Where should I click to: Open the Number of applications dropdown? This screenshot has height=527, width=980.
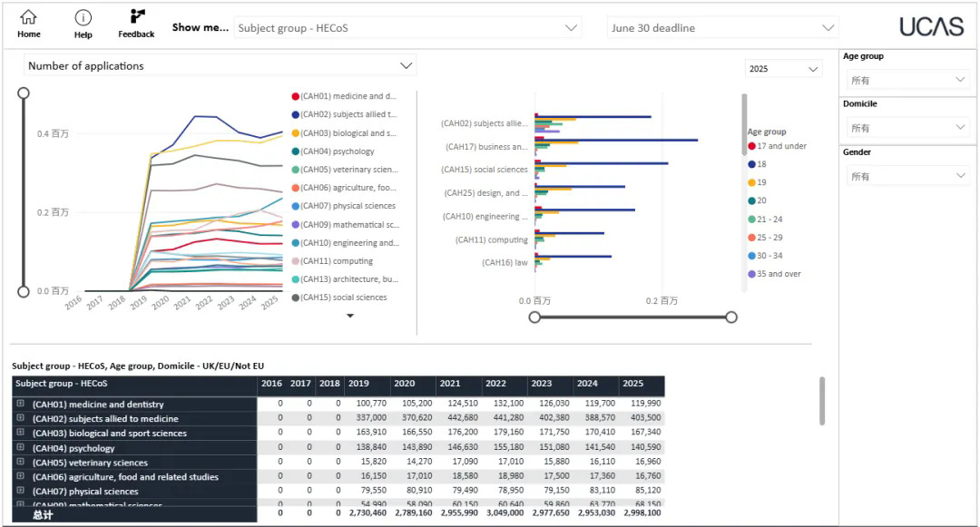[x=219, y=66]
